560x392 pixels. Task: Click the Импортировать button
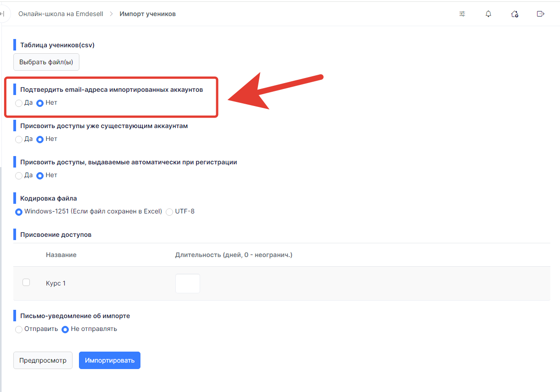pyautogui.click(x=110, y=360)
